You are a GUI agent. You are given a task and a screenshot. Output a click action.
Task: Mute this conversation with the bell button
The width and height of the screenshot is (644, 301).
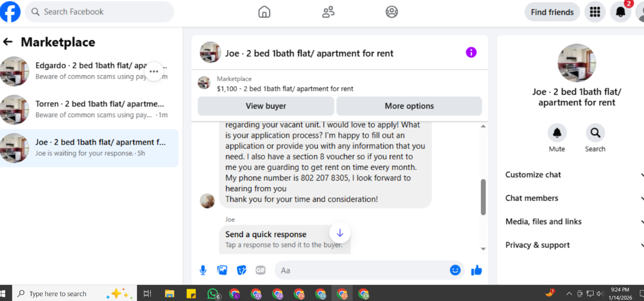[557, 133]
